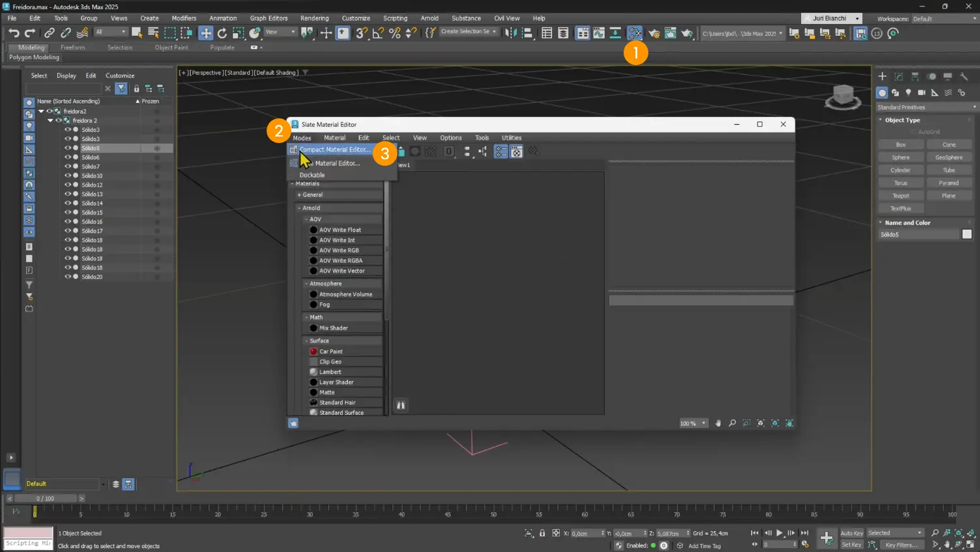The image size is (980, 552).
Task: Toggle visibility eye of Sólido10
Action: click(68, 176)
